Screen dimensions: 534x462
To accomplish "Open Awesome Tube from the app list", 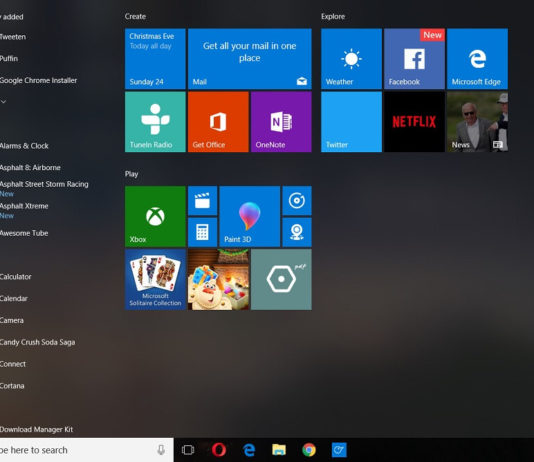I will [x=24, y=233].
